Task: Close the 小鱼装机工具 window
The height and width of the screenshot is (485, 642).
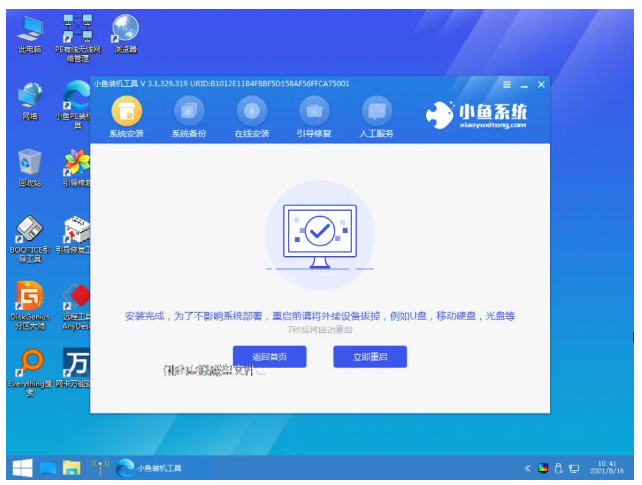Action: (x=541, y=85)
